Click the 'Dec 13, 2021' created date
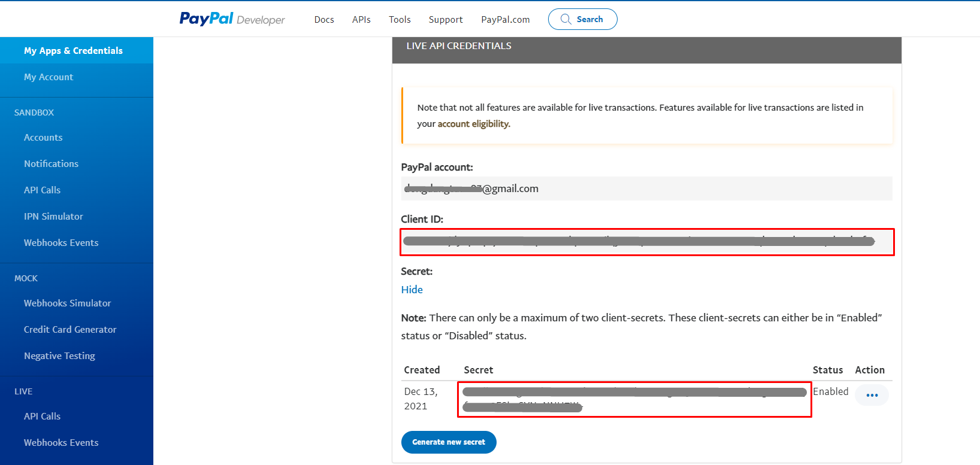The width and height of the screenshot is (980, 465). (421, 399)
